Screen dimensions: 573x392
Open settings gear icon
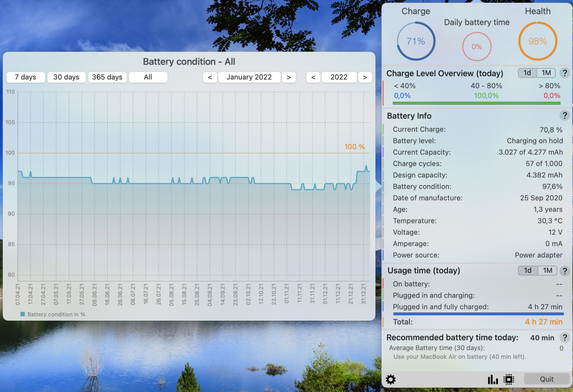click(390, 379)
